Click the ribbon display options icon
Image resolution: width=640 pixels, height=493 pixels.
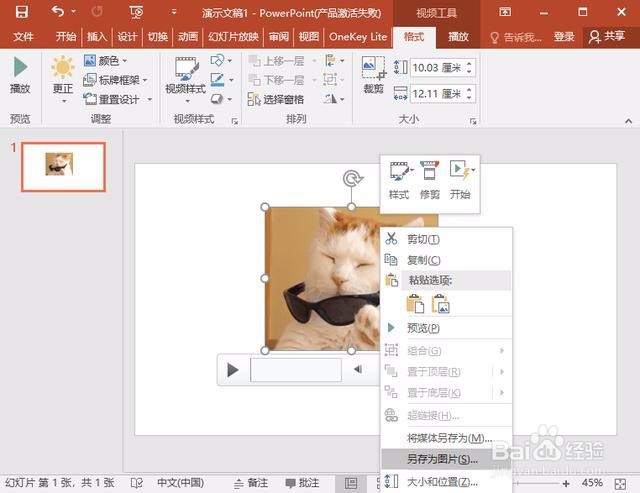click(505, 12)
